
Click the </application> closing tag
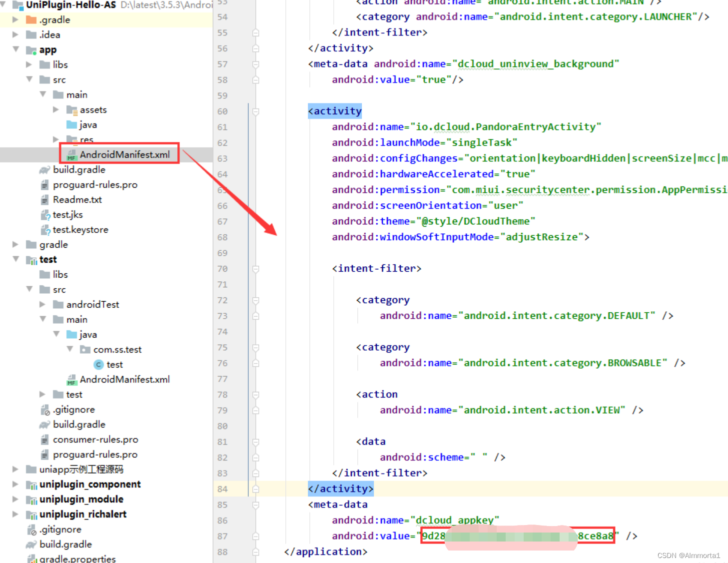coord(326,552)
